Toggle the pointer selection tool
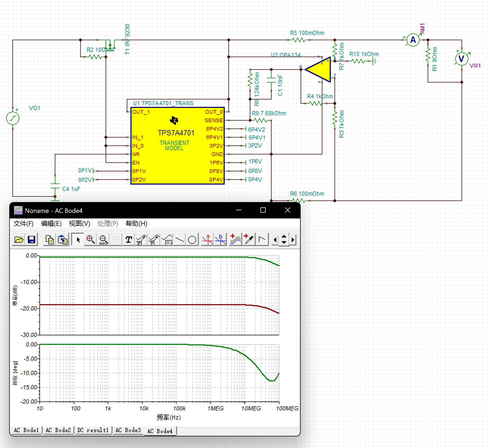Image resolution: width=488 pixels, height=448 pixels. pos(78,240)
